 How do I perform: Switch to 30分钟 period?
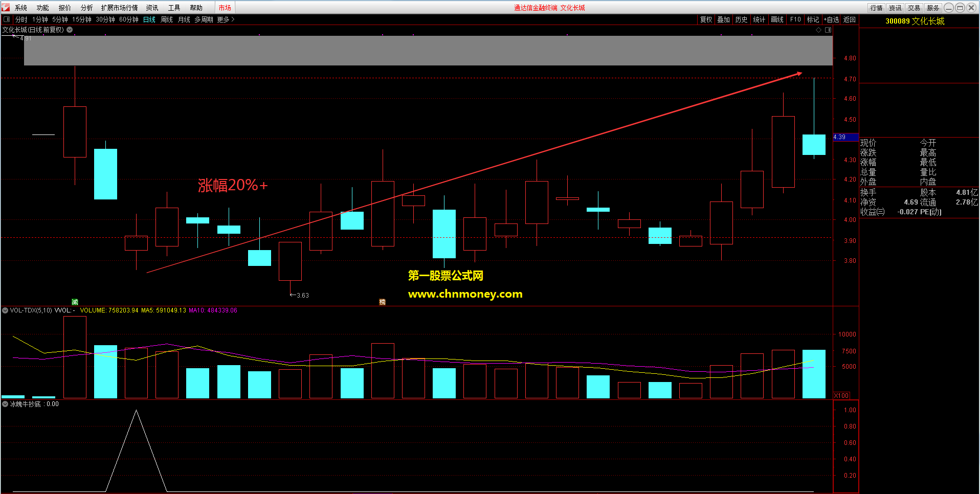point(105,19)
